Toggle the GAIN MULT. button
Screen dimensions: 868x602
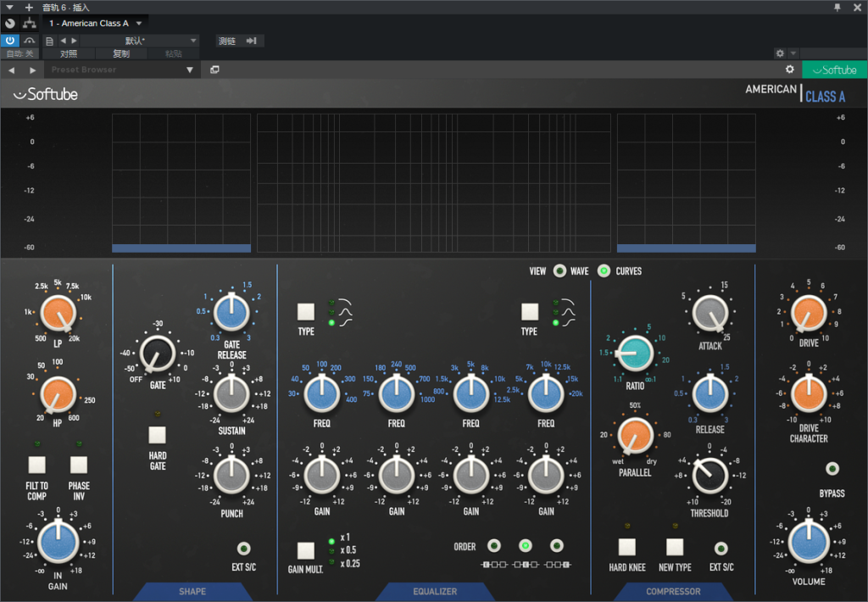point(305,550)
